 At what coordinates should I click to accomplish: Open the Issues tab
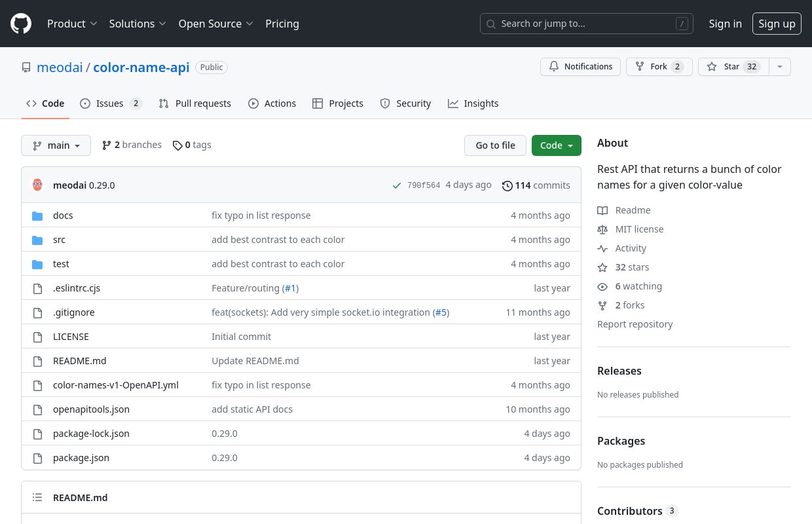111,103
